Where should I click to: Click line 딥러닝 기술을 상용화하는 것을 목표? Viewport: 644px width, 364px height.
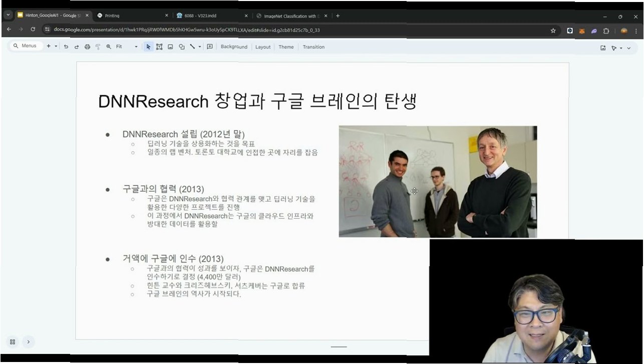(x=201, y=144)
